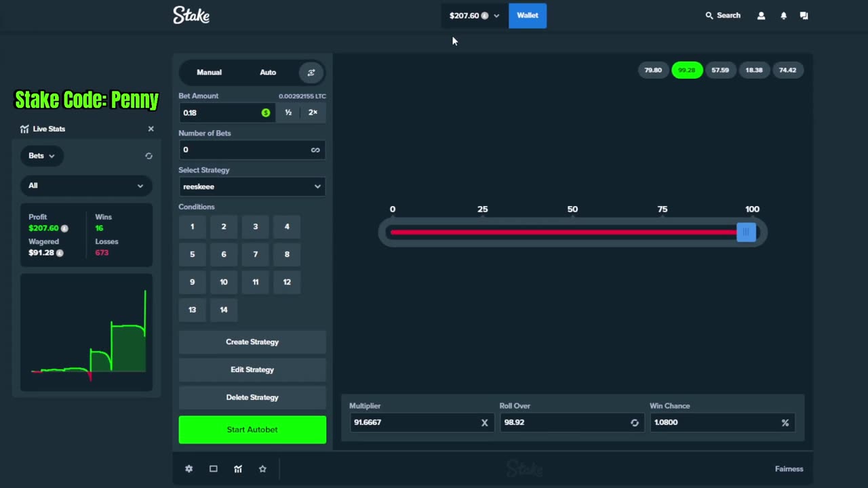Open Select Strategy dropdown reeskeee
868x488 pixels.
tap(252, 186)
